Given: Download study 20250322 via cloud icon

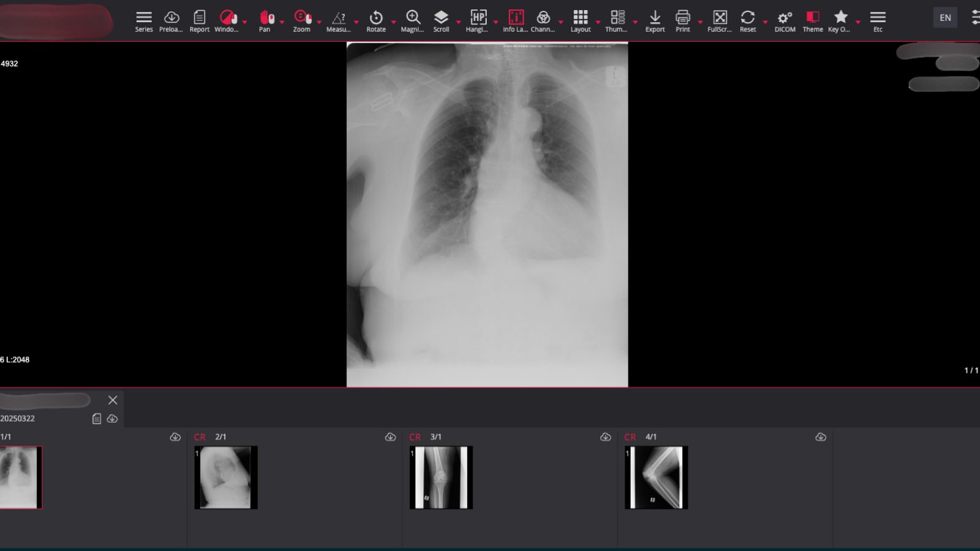Looking at the screenshot, I should [112, 419].
